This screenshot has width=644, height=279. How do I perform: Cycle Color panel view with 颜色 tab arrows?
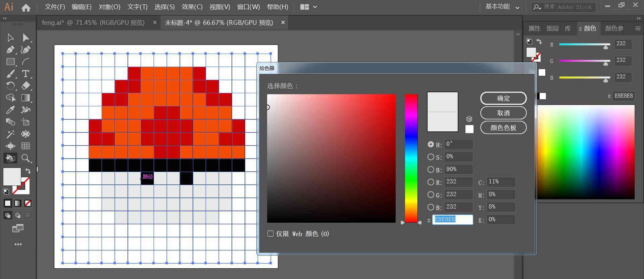(580, 29)
